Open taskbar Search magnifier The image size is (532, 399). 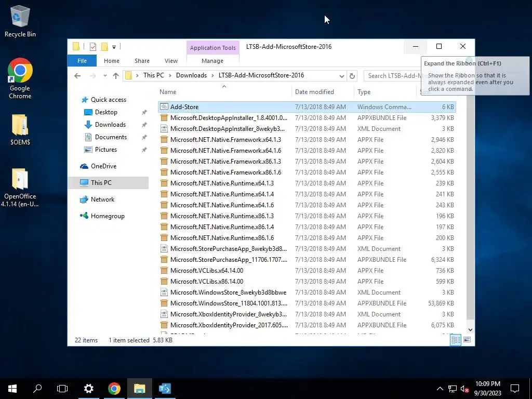click(37, 389)
